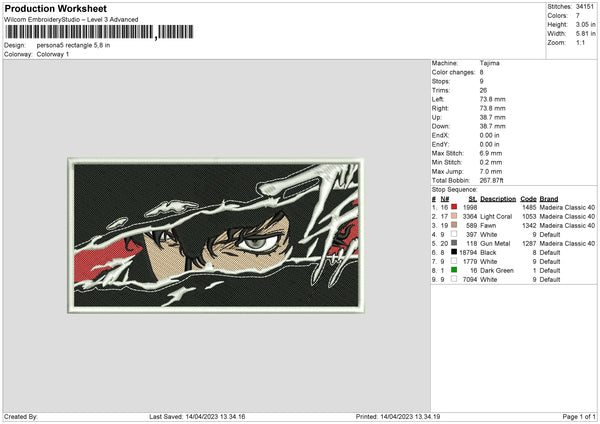Image resolution: width=600 pixels, height=424 pixels.
Task: Click the embroidery design preview image
Action: coord(216,235)
